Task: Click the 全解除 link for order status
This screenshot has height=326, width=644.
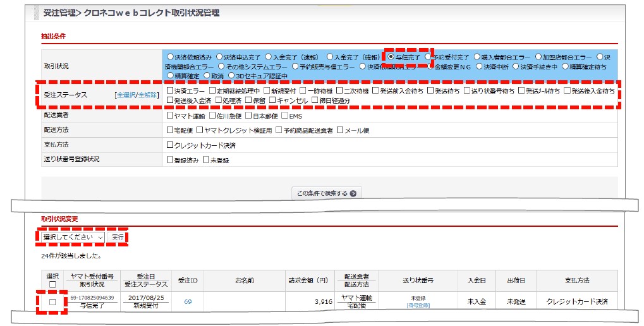Action: [147, 95]
